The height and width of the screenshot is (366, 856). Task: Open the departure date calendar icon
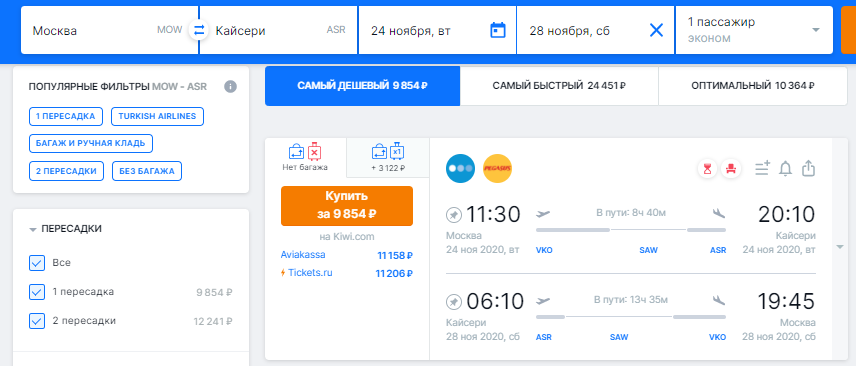pyautogui.click(x=497, y=30)
